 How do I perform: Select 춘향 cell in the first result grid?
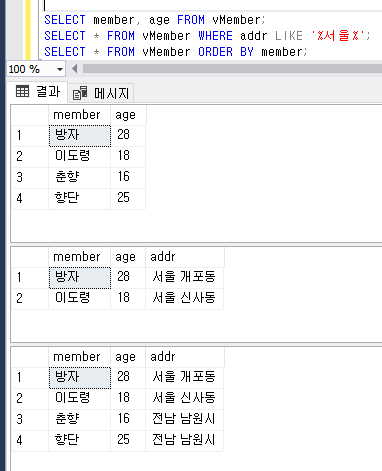[80, 177]
